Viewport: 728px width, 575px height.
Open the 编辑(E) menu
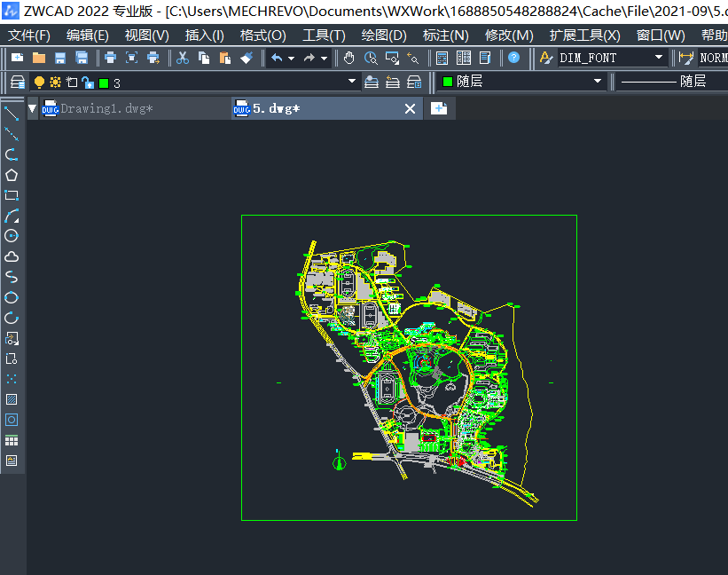[87, 35]
